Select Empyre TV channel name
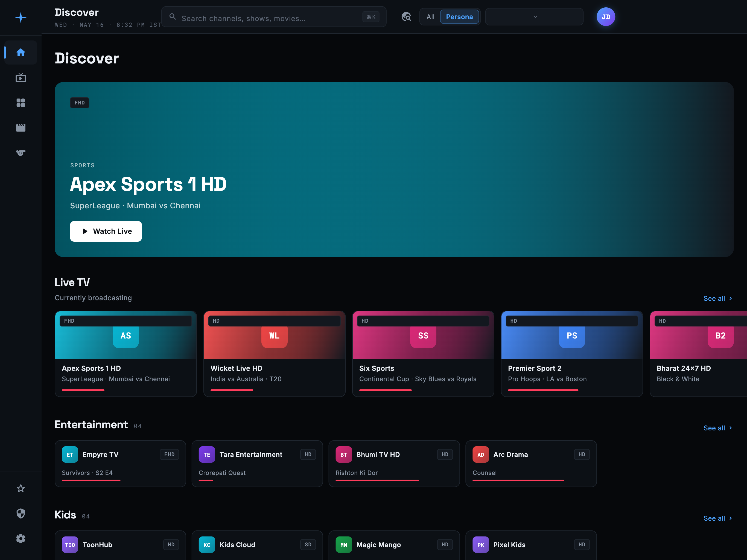 100,454
